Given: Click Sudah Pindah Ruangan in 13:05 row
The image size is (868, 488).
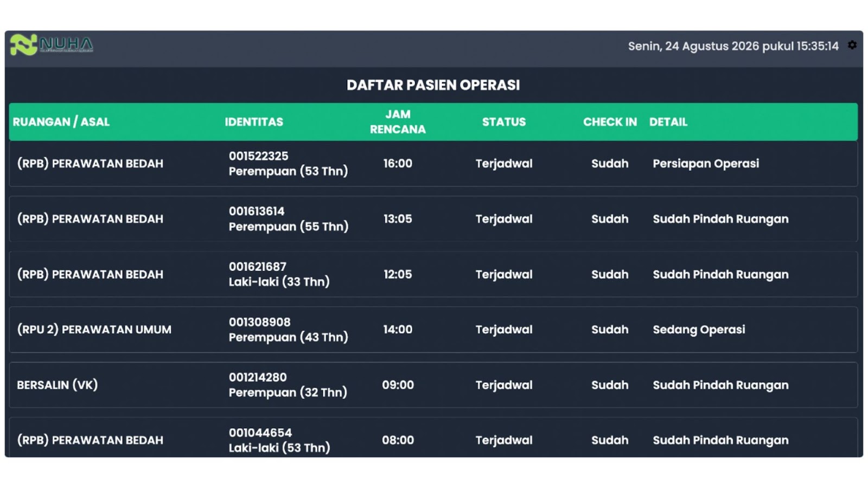Looking at the screenshot, I should tap(720, 219).
